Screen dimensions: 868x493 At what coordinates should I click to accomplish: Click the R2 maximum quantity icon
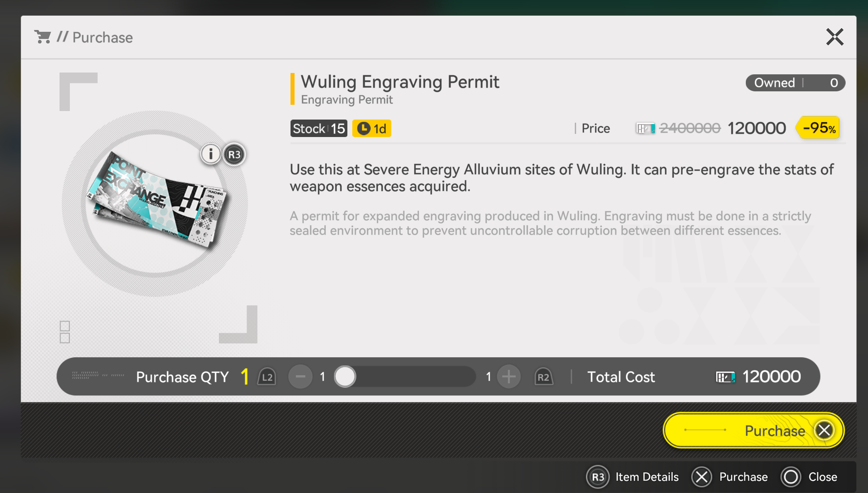point(543,377)
